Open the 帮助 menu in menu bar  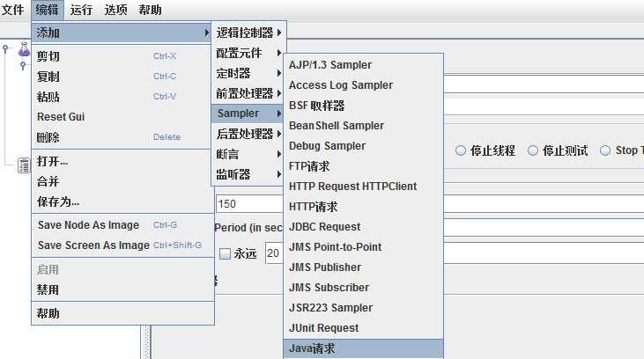pyautogui.click(x=150, y=10)
